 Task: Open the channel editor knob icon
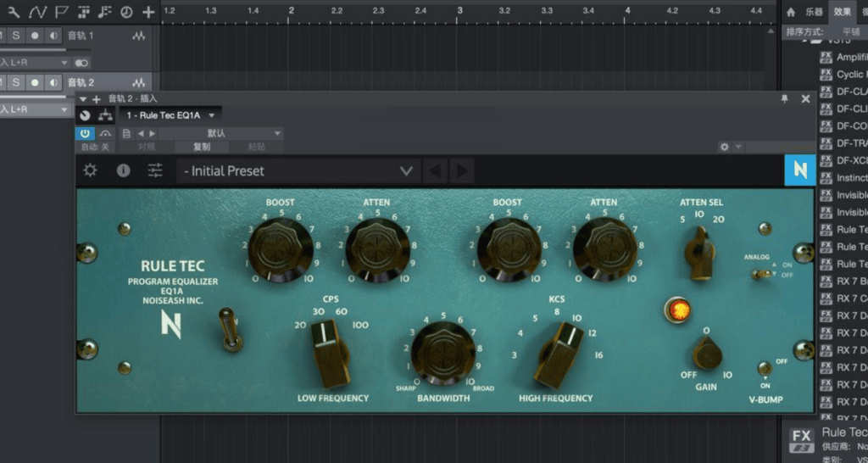pos(85,115)
